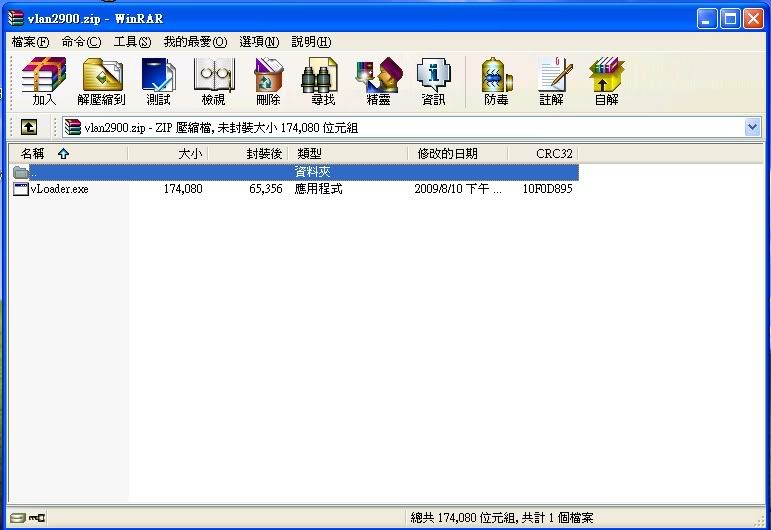Open the 工具(S) menu
Image resolution: width=771 pixels, height=530 pixels.
pyautogui.click(x=132, y=41)
